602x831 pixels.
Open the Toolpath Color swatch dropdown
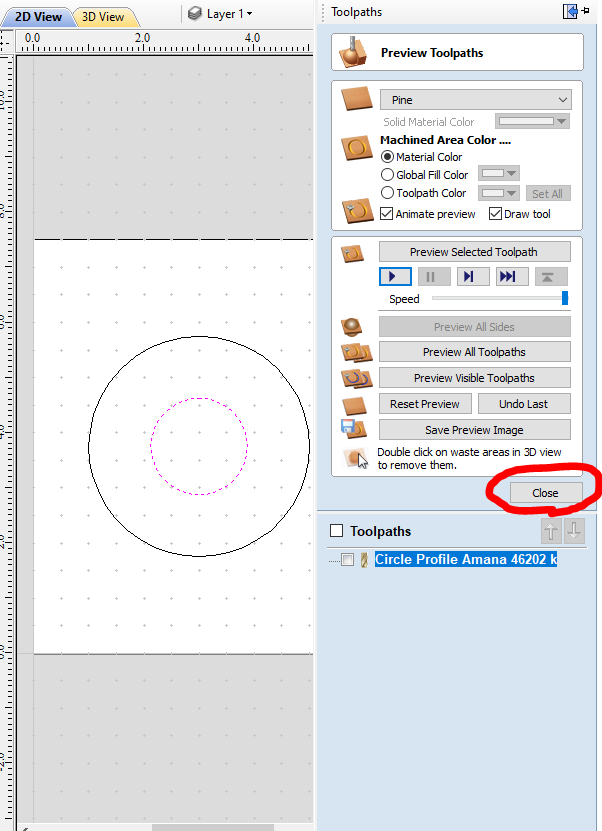pyautogui.click(x=499, y=193)
